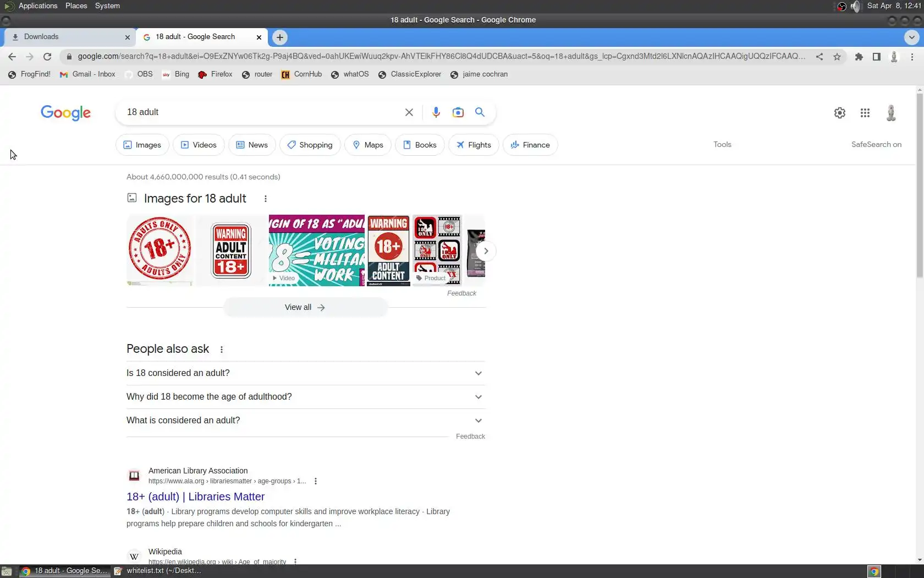Click the View all images button
The image size is (924, 578).
click(305, 307)
